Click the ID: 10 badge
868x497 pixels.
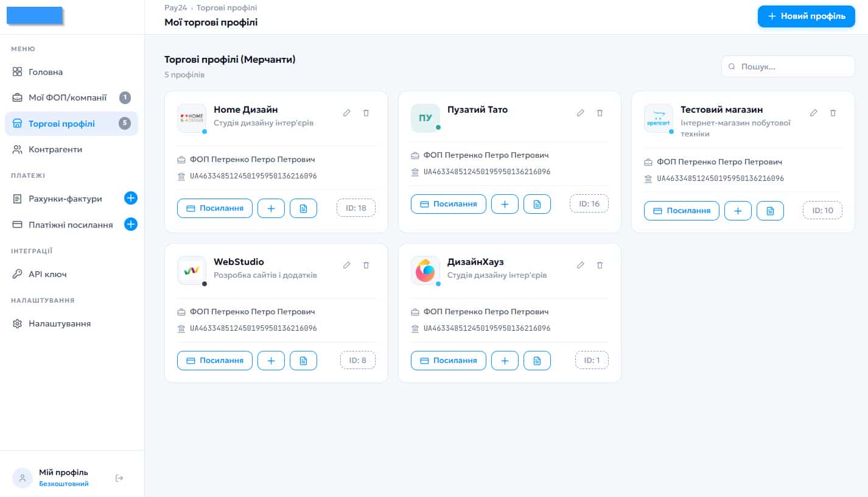(x=823, y=211)
